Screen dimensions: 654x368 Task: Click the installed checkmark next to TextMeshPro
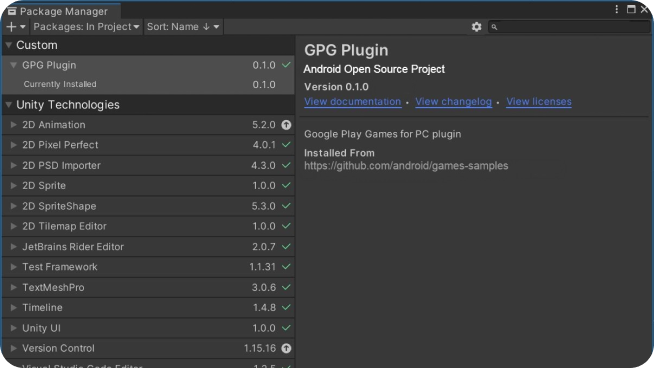coord(286,287)
